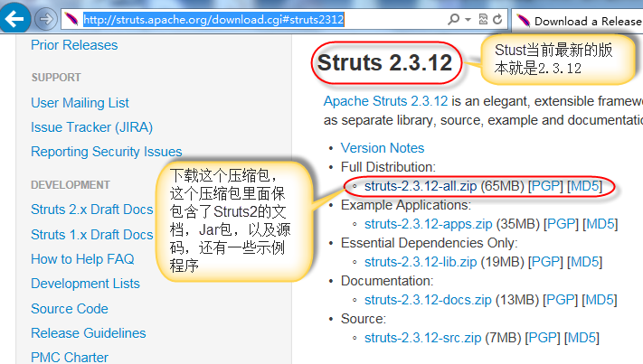Open Struts 1.x Draft Docs link
The image size is (643, 364).
92,235
